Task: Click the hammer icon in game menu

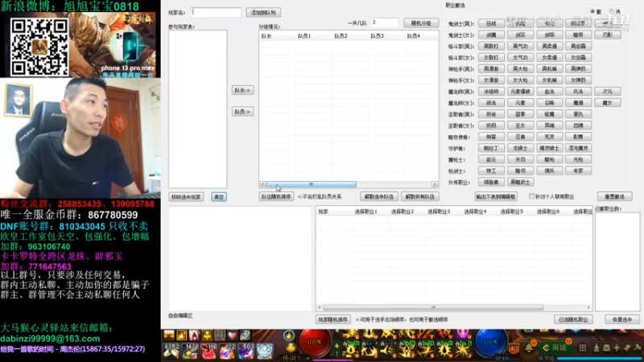Action: click(637, 348)
